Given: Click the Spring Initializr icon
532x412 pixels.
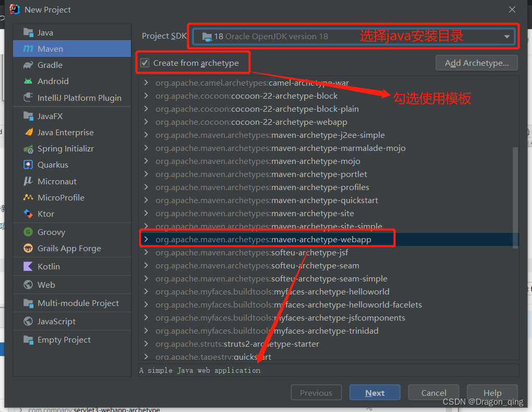Looking at the screenshot, I should 28,149.
